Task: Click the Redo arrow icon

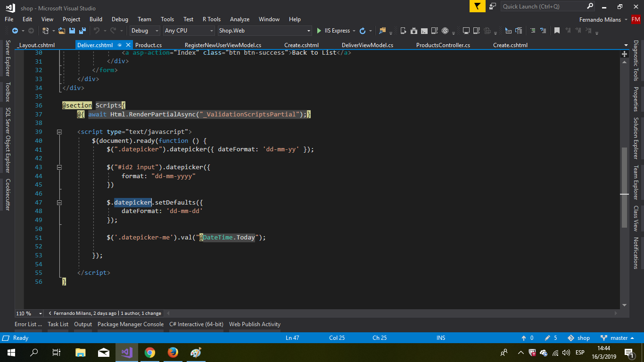Action: click(x=113, y=31)
